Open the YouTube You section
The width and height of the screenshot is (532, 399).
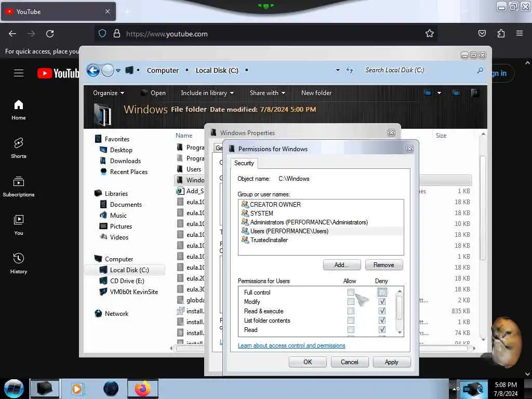point(19,225)
